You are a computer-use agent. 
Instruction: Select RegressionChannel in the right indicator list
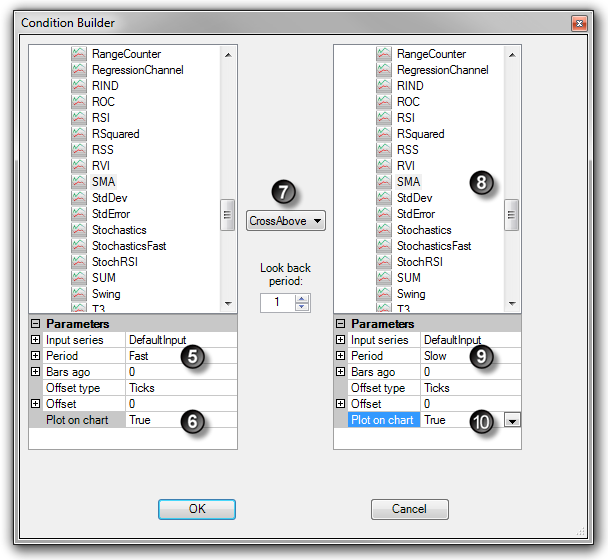(x=442, y=70)
